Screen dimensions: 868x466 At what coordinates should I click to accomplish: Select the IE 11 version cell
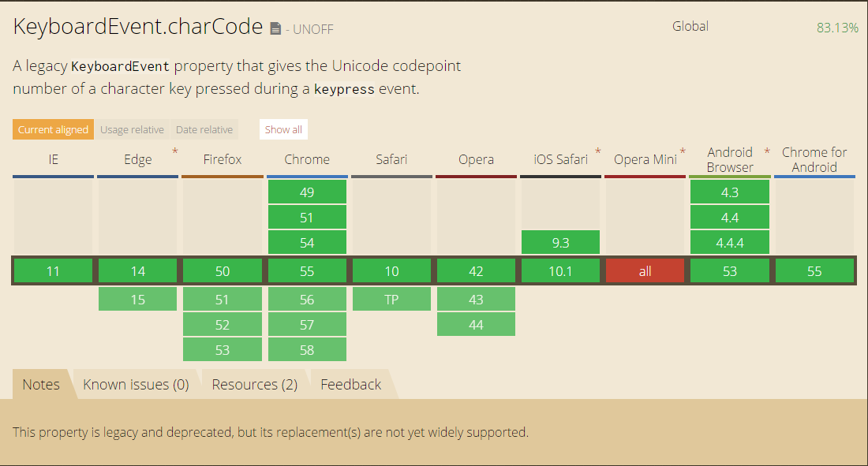point(53,271)
